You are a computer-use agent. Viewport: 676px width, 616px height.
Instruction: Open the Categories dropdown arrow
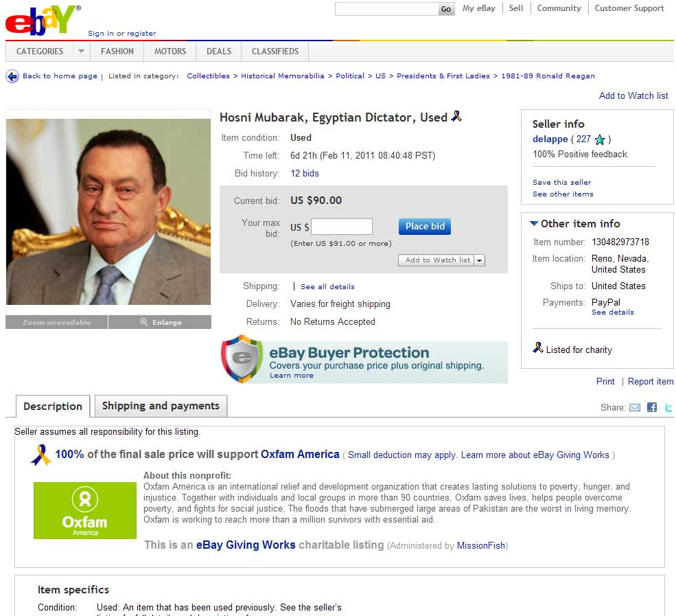81,52
